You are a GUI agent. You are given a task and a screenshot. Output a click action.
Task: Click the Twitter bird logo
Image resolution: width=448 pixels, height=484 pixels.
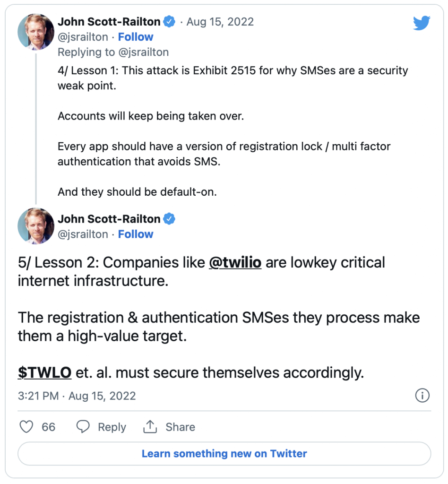(422, 23)
